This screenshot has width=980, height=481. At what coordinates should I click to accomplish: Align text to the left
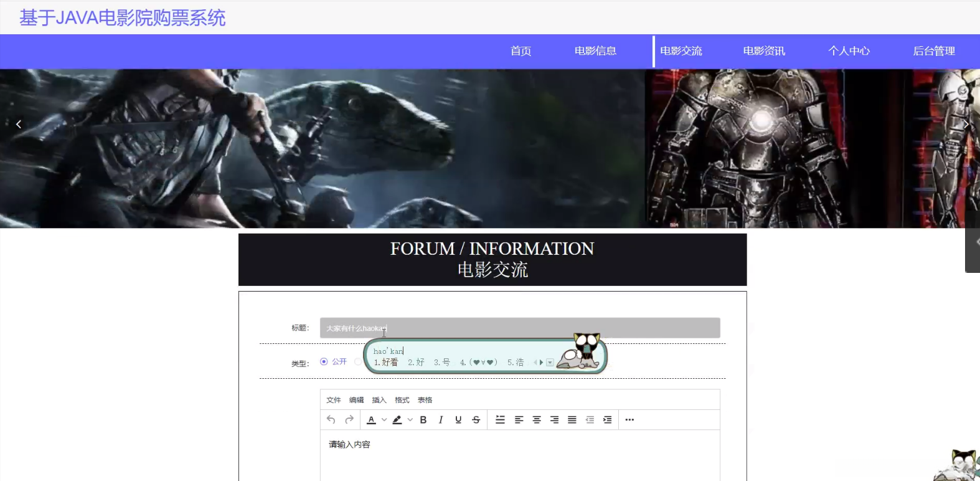point(519,420)
